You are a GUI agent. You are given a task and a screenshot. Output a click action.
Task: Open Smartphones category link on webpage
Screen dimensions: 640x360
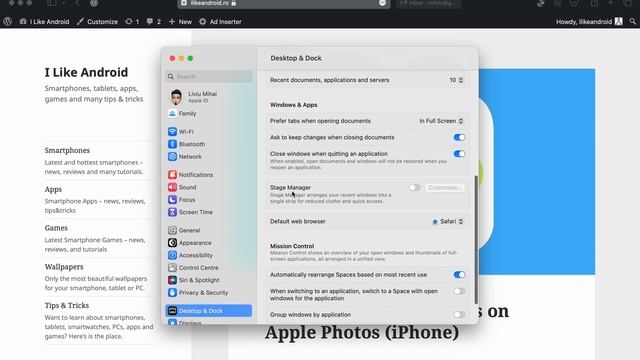(67, 150)
